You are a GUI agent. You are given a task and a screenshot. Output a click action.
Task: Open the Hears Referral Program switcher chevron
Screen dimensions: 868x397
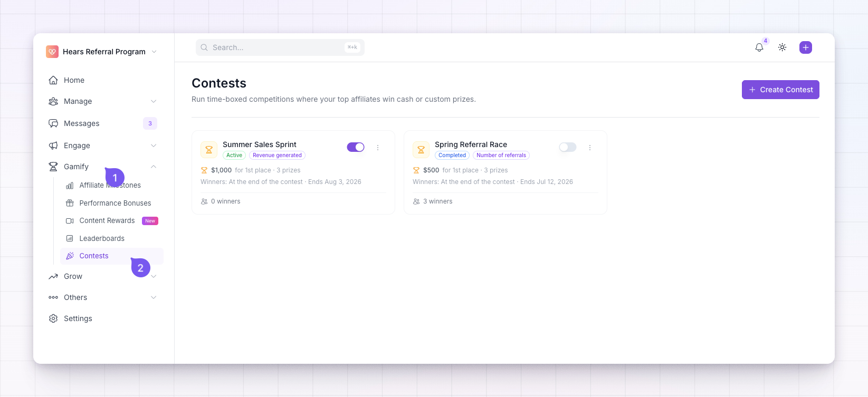click(x=154, y=52)
